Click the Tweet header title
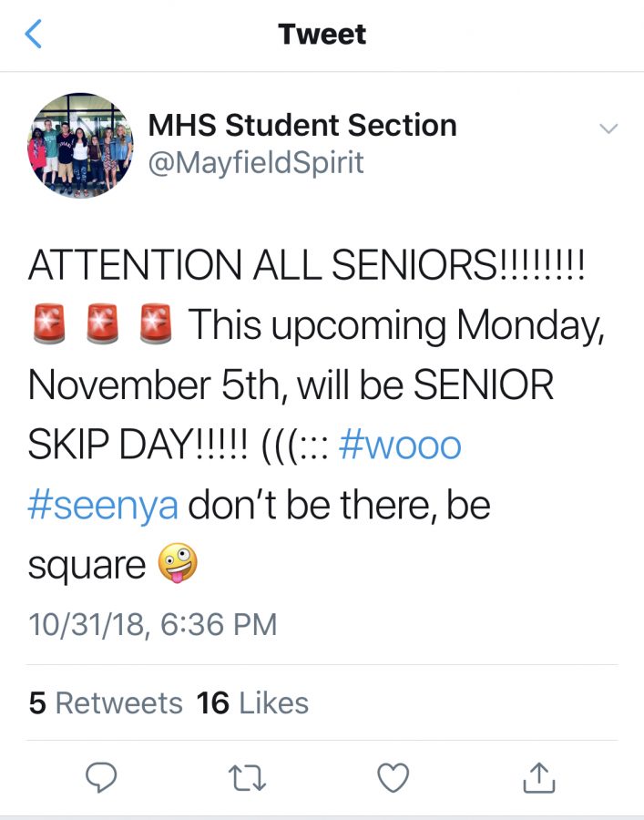 322,34
